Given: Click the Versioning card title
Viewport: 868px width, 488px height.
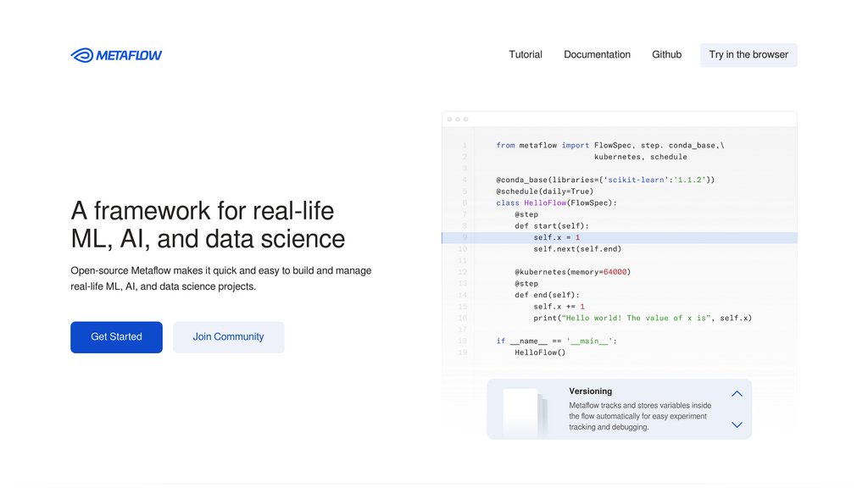Looking at the screenshot, I should [590, 391].
